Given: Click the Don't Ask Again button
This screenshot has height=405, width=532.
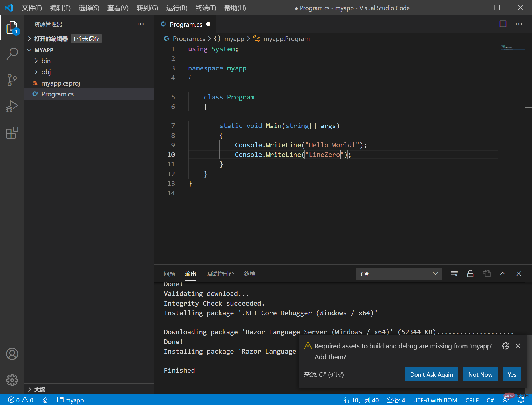Looking at the screenshot, I should (431, 374).
